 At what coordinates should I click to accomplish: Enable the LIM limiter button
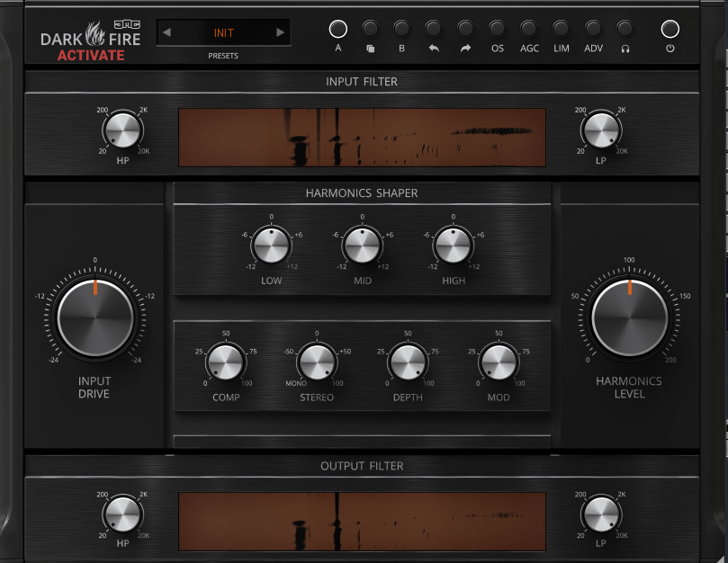click(x=561, y=29)
